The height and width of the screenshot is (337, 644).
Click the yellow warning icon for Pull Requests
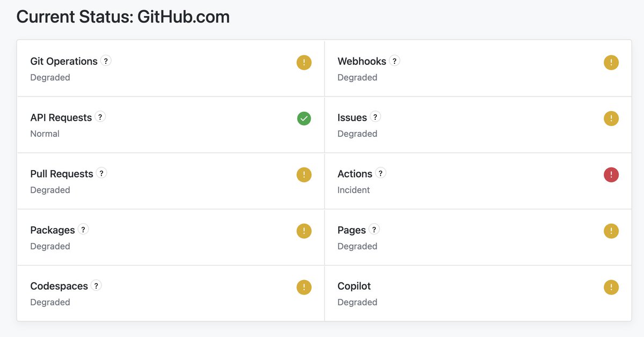[x=304, y=175]
